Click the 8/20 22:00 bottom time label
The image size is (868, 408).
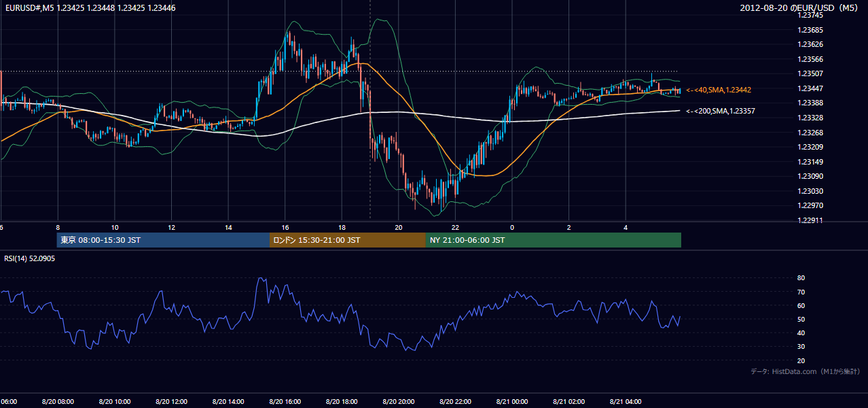click(455, 402)
